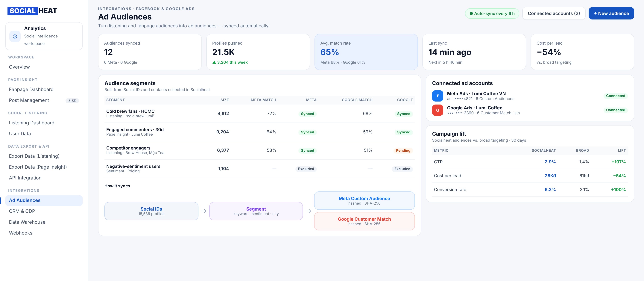Open CRM & CDP integration
644x281 pixels.
tap(44, 211)
